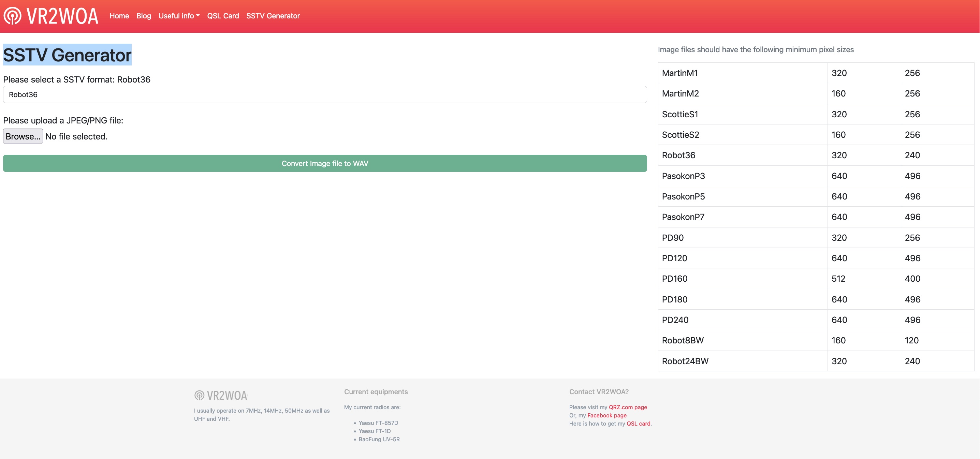
Task: Open the Facebook page link
Action: [607, 415]
